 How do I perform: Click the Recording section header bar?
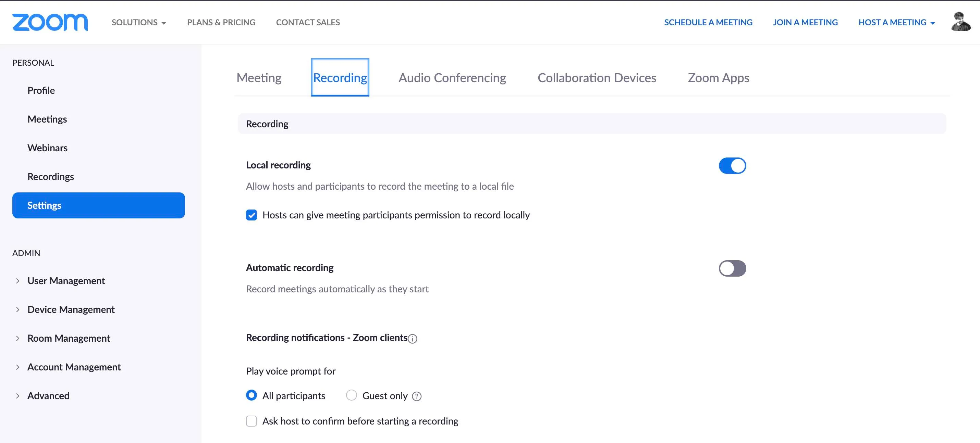(592, 124)
